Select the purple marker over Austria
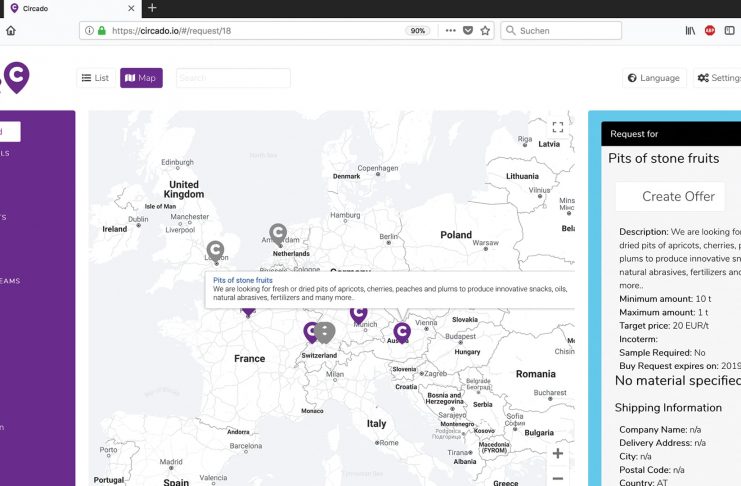Viewport: 741px width, 486px height. tap(401, 331)
